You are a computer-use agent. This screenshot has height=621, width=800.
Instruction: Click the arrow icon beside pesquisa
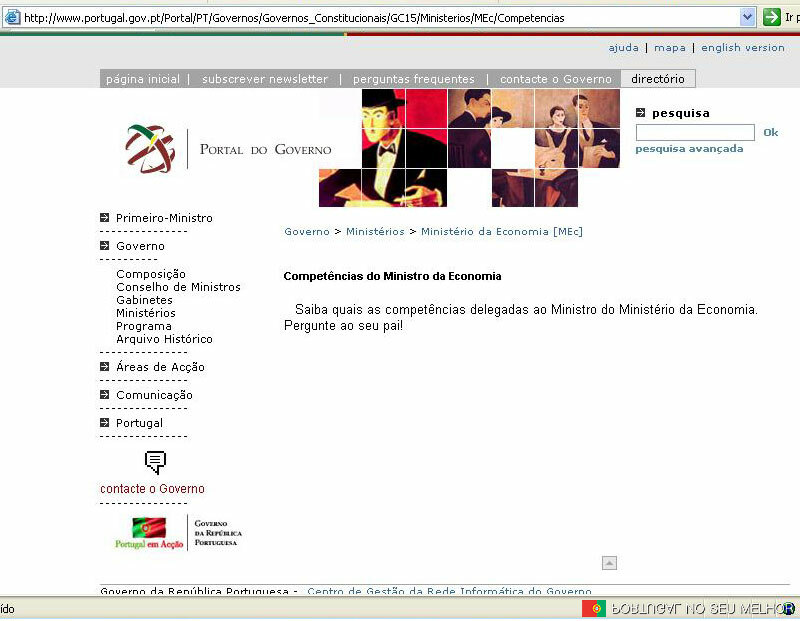(641, 113)
